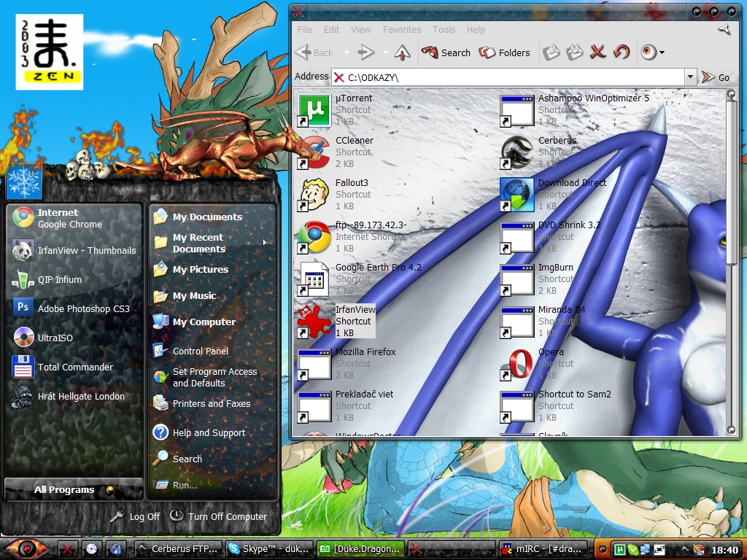
Task: Click the system tray clock 18:40
Action: (724, 550)
